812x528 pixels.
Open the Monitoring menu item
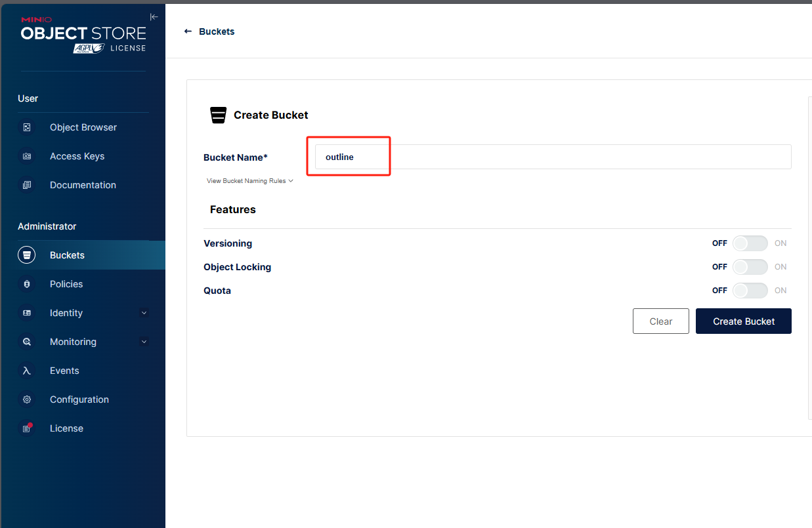73,342
